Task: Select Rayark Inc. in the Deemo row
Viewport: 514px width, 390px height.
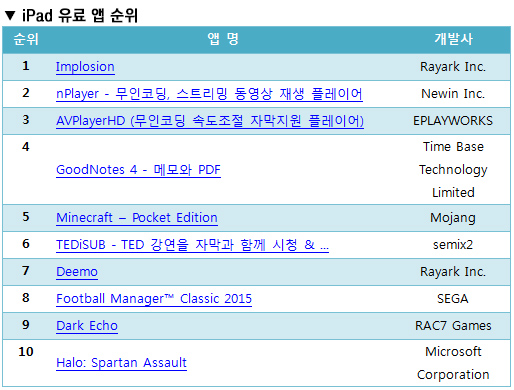Action: pyautogui.click(x=453, y=272)
